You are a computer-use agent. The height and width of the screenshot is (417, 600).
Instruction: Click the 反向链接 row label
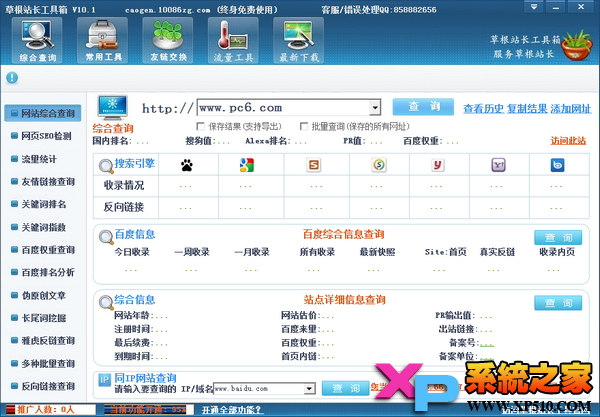[124, 207]
